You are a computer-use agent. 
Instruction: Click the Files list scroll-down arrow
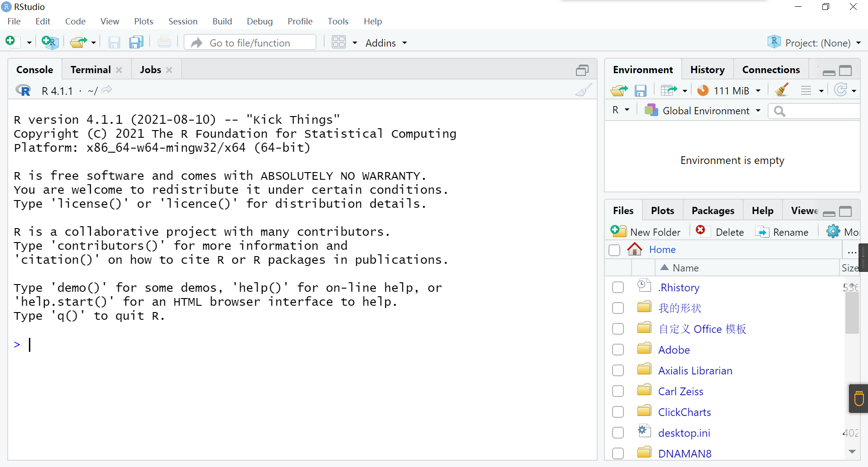coord(852,452)
